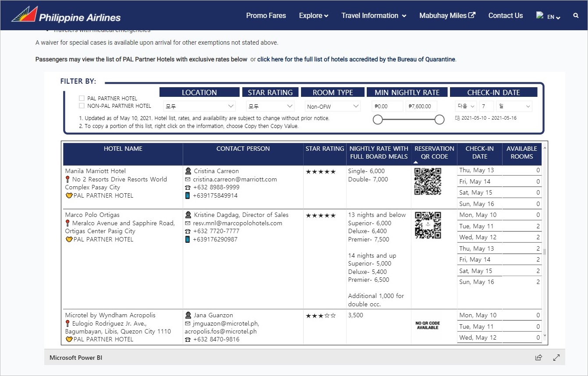The width and height of the screenshot is (588, 376).
Task: Click the language flag icon
Action: point(540,15)
